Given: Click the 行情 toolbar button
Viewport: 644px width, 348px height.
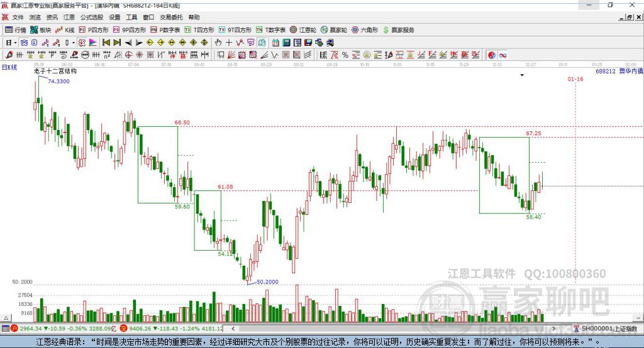Looking at the screenshot, I should (x=16, y=30).
